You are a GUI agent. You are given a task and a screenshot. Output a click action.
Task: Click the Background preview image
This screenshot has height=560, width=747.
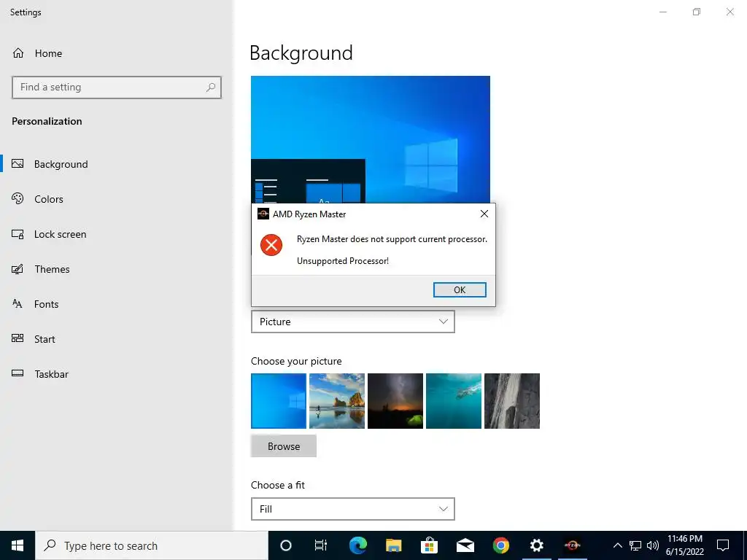370,139
